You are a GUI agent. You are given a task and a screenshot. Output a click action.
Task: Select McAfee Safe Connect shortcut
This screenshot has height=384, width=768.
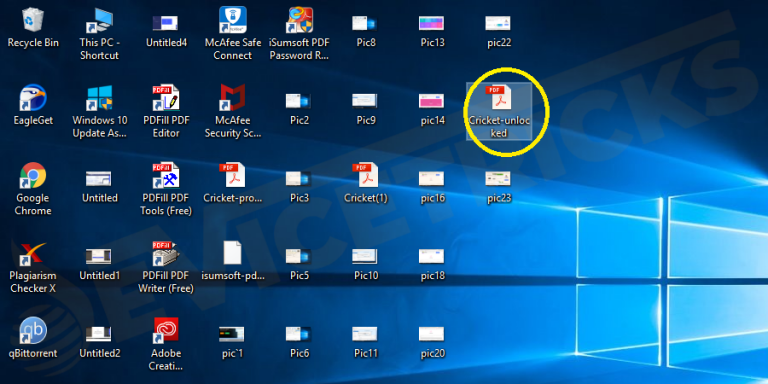coord(233,20)
